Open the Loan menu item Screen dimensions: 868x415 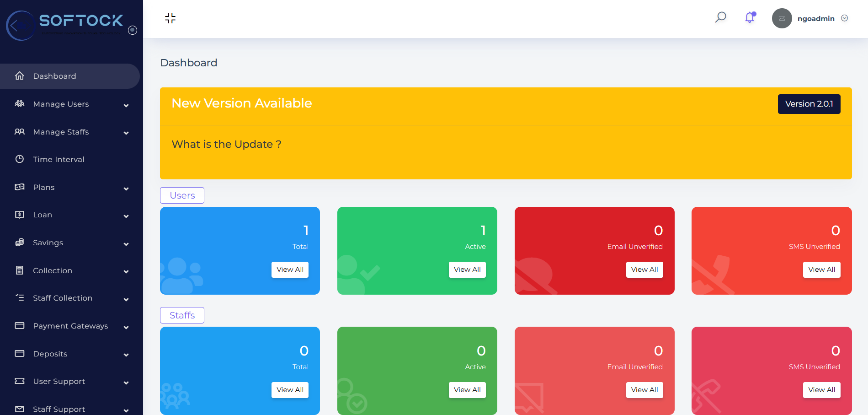43,215
